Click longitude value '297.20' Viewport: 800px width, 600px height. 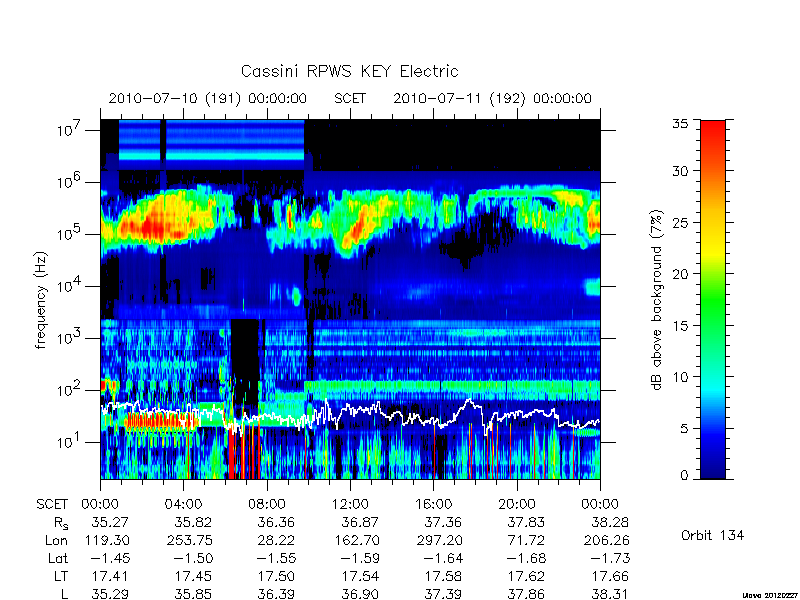pyautogui.click(x=438, y=540)
